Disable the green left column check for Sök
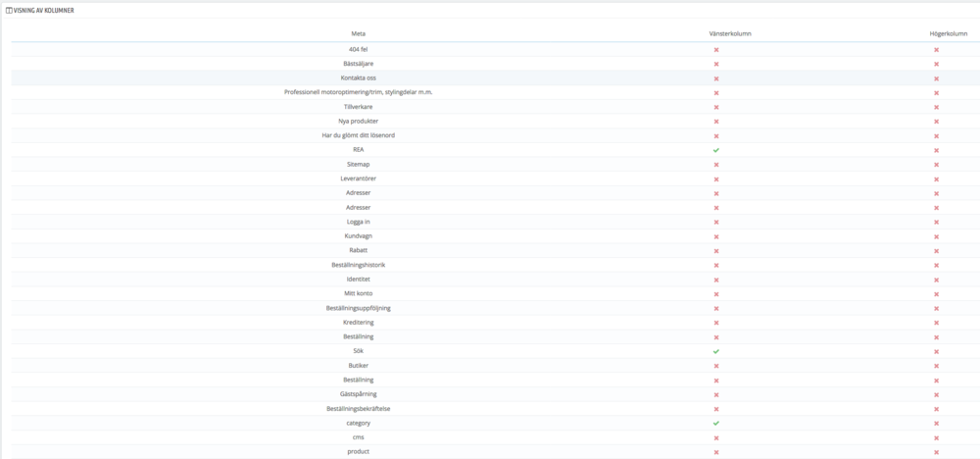 pyautogui.click(x=716, y=351)
